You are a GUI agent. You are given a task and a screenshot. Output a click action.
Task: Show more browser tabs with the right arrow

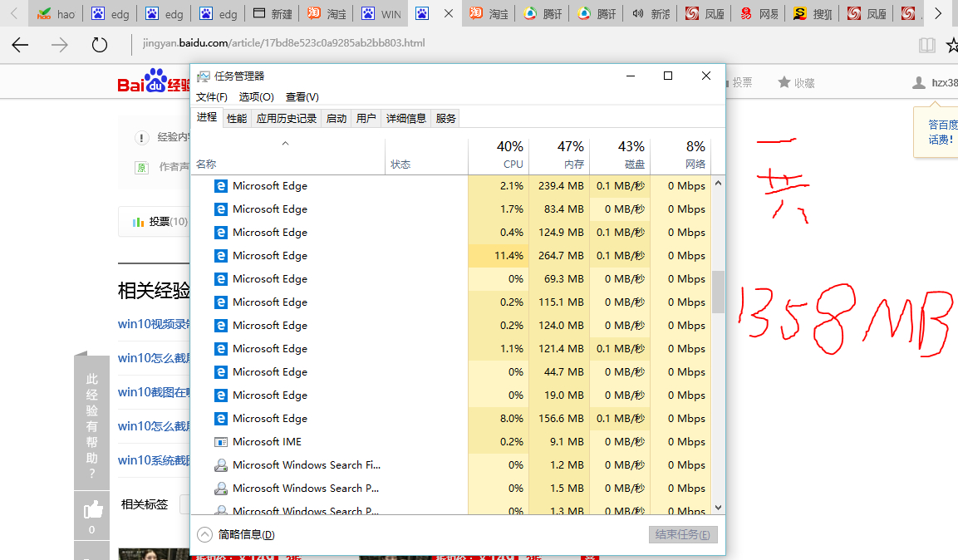(x=938, y=13)
